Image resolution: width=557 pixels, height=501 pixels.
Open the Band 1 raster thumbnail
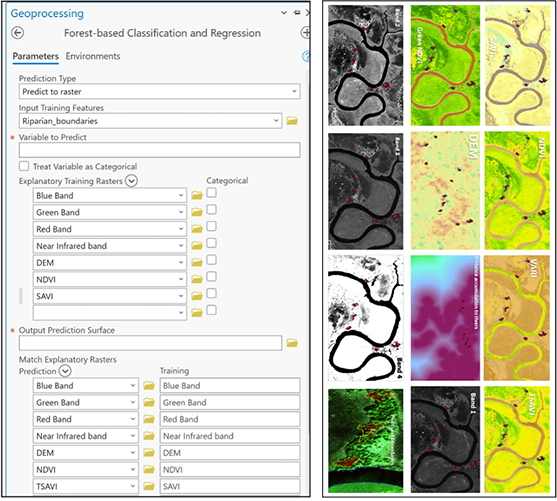point(445,440)
